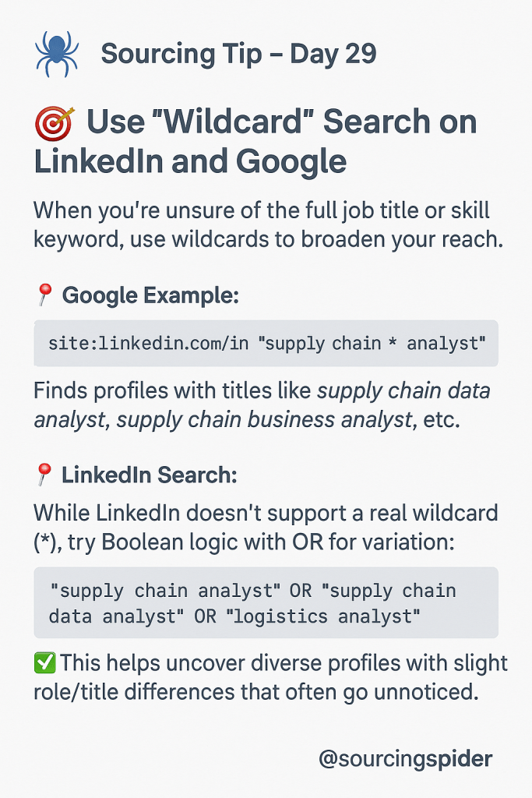The width and height of the screenshot is (532, 798).
Task: Select the "Sourcing Tip – Day 29" header
Action: tap(238, 54)
